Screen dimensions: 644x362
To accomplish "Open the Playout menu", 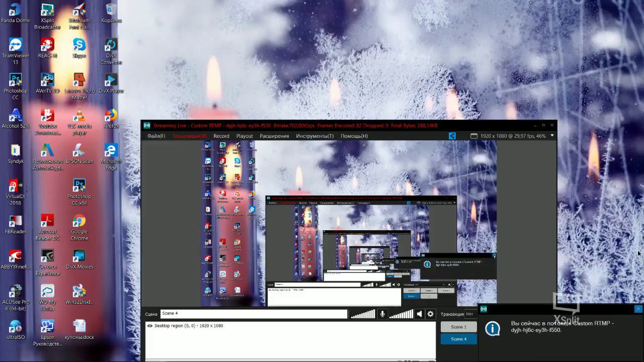I will tap(245, 136).
